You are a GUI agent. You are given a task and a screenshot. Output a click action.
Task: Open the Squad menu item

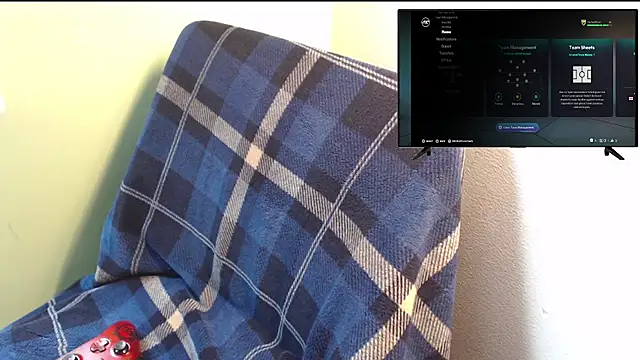[446, 46]
